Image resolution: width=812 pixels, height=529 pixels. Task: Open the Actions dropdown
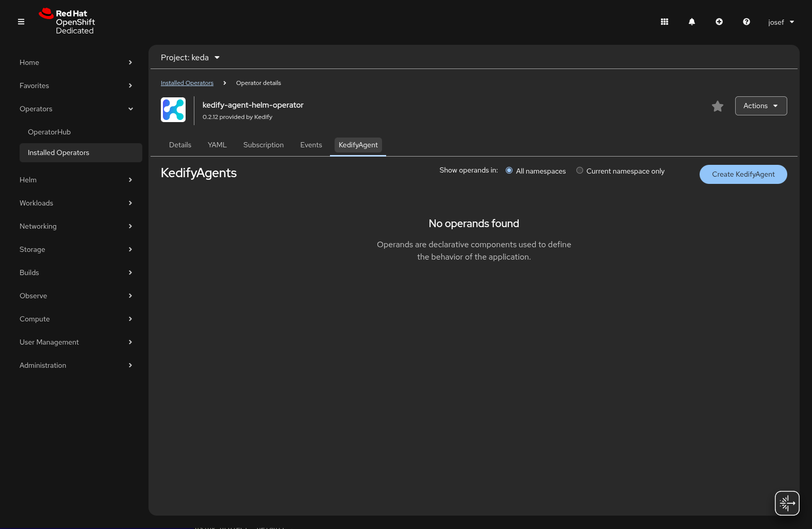tap(761, 106)
